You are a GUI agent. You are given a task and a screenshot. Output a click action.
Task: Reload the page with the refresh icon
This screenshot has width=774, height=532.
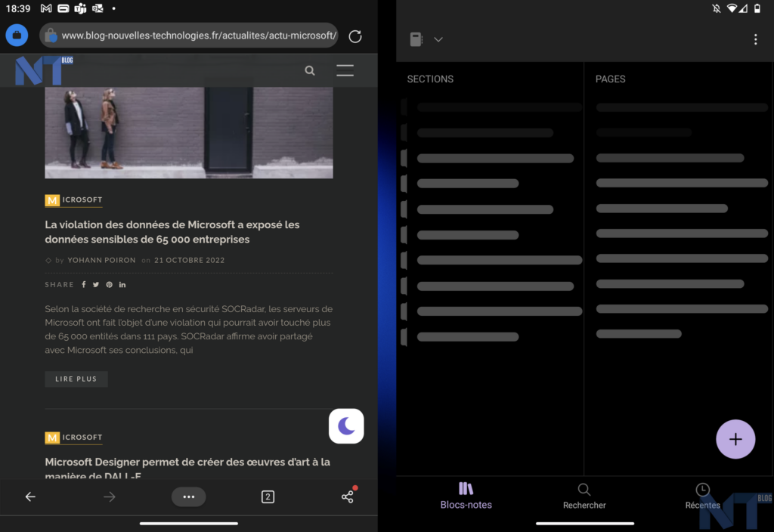355,36
